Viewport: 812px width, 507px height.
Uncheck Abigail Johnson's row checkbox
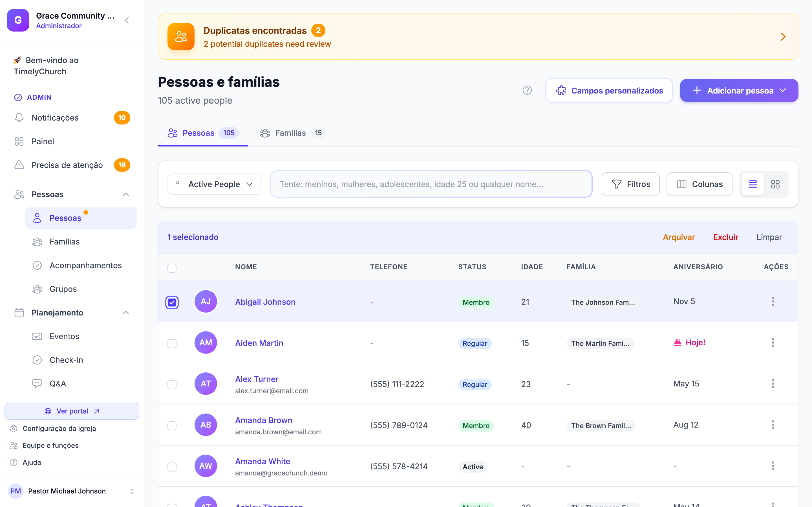(x=172, y=302)
